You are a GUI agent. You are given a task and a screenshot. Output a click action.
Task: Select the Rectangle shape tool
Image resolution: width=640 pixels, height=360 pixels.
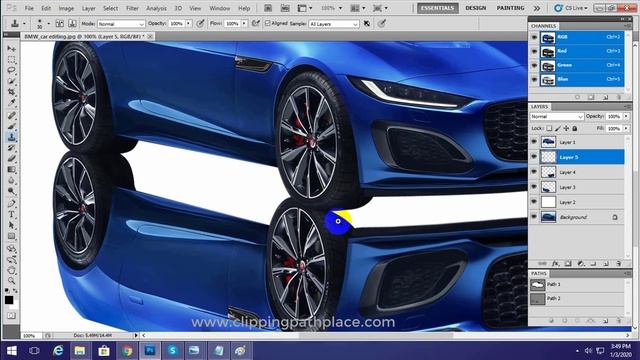pos(11,236)
